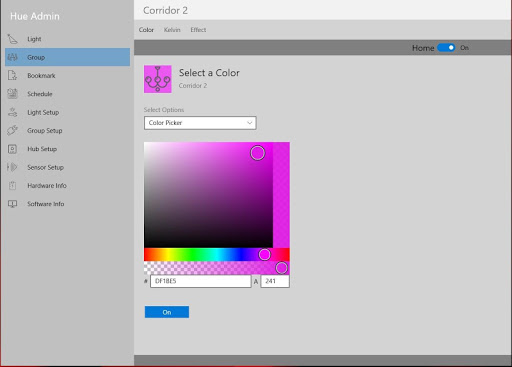The width and height of the screenshot is (512, 367).
Task: Open the Group Setup icon
Action: 12,130
